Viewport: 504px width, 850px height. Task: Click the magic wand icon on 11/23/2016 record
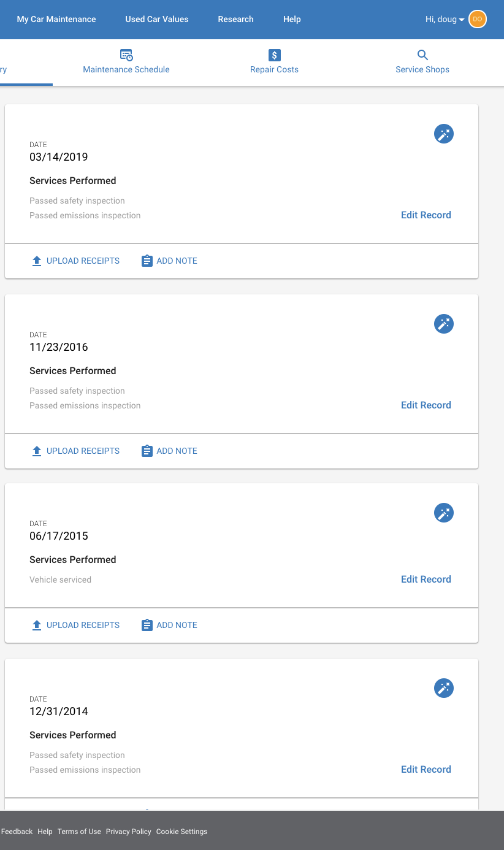(444, 324)
